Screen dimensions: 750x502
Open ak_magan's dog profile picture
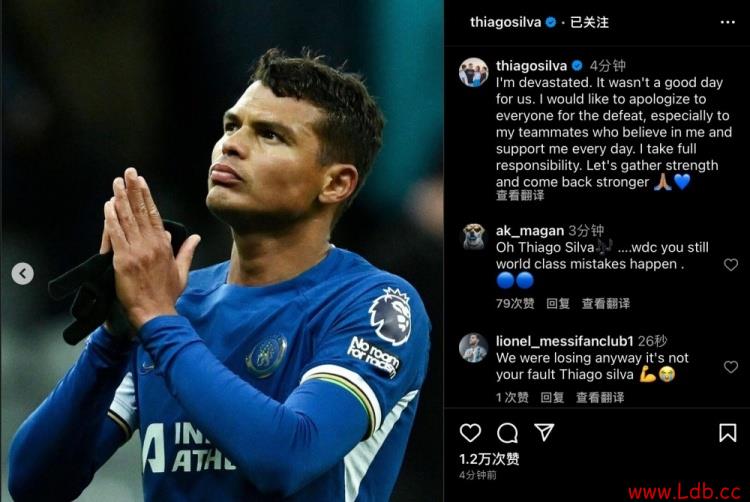(x=474, y=237)
